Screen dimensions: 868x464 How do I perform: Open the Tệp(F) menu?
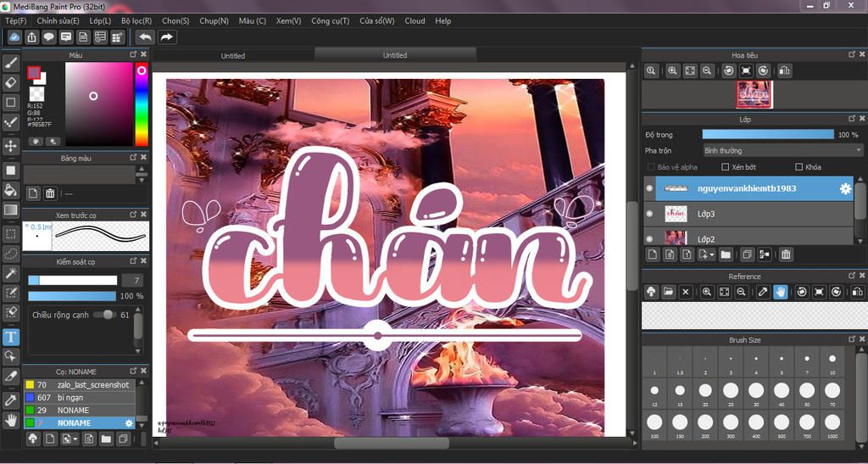coord(16,21)
